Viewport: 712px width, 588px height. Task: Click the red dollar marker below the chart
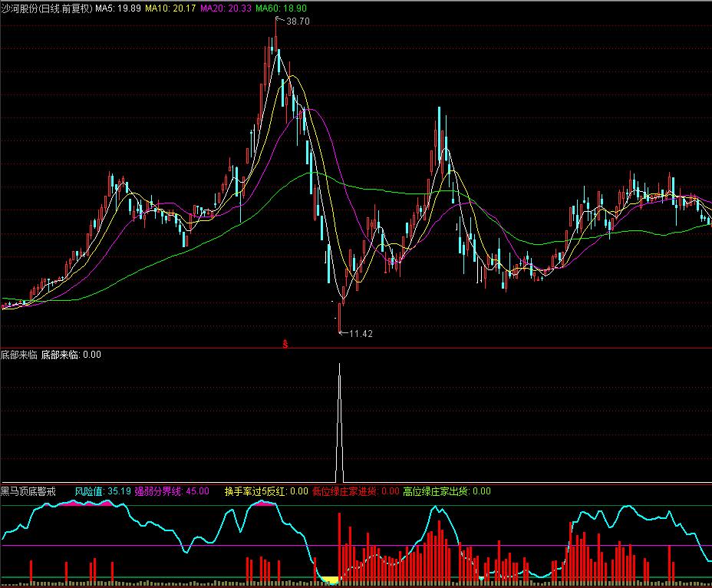click(x=285, y=342)
